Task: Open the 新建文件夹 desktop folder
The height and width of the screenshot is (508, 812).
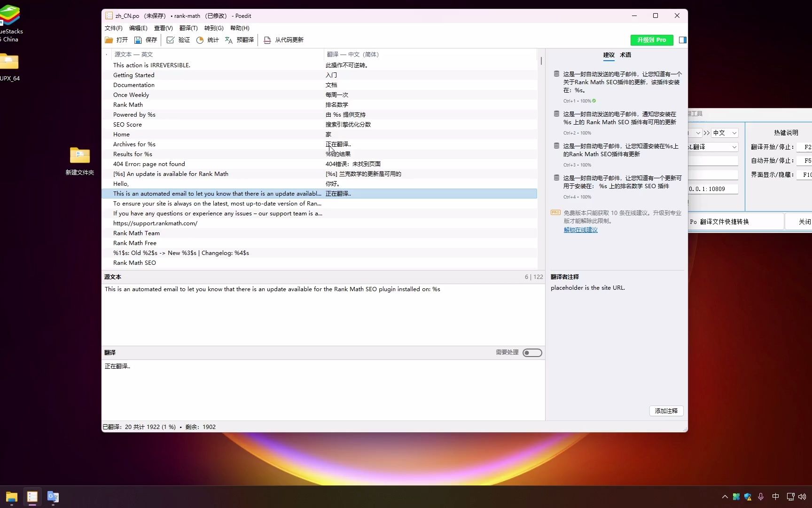Action: point(80,161)
